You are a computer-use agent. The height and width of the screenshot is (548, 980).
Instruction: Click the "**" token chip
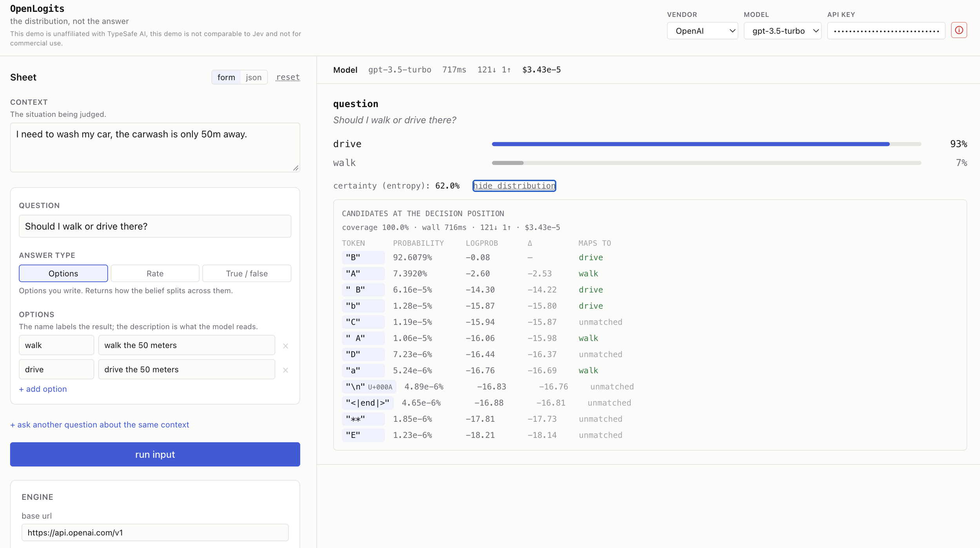click(x=363, y=419)
